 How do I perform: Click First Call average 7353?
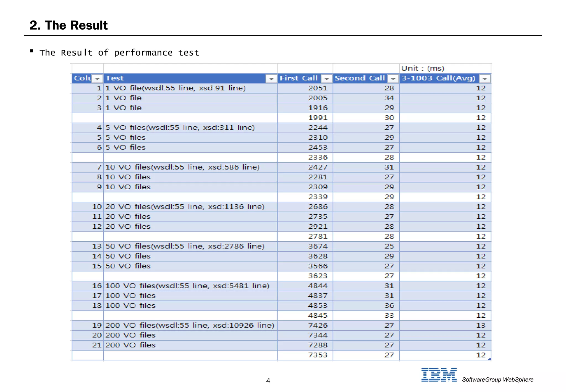[305, 355]
